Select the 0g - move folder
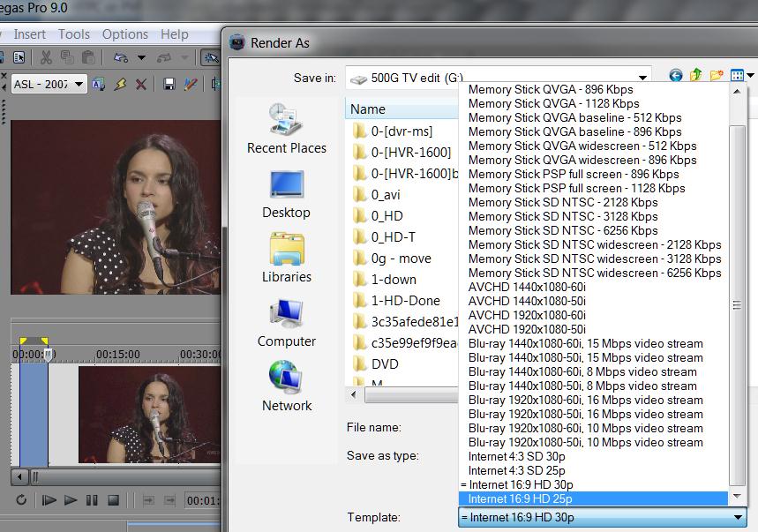This screenshot has height=532, width=758. pos(392,258)
